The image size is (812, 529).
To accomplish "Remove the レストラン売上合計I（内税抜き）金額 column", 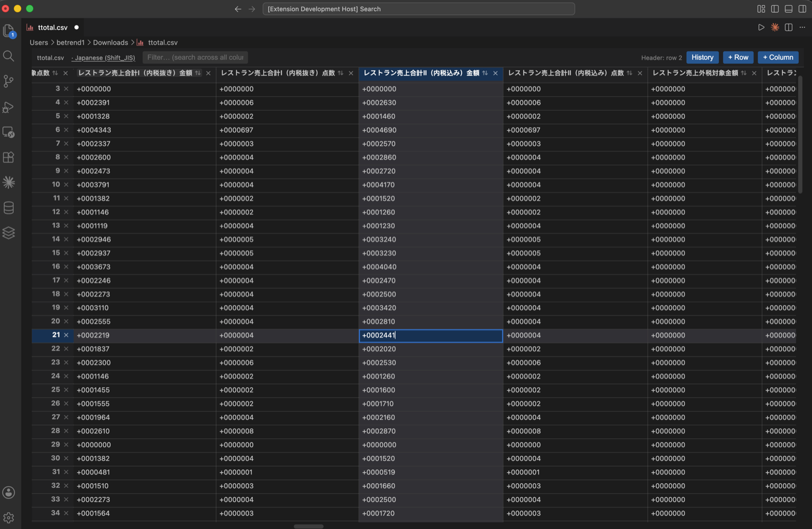I will pyautogui.click(x=208, y=73).
